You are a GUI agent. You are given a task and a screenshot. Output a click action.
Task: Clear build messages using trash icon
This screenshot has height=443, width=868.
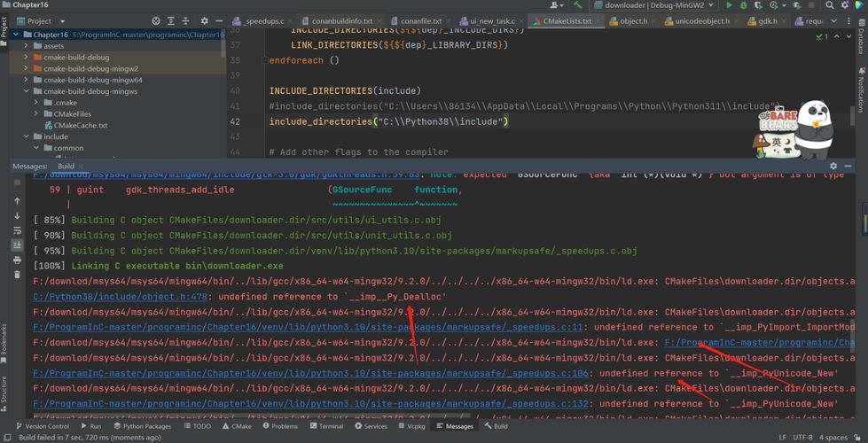(x=17, y=276)
